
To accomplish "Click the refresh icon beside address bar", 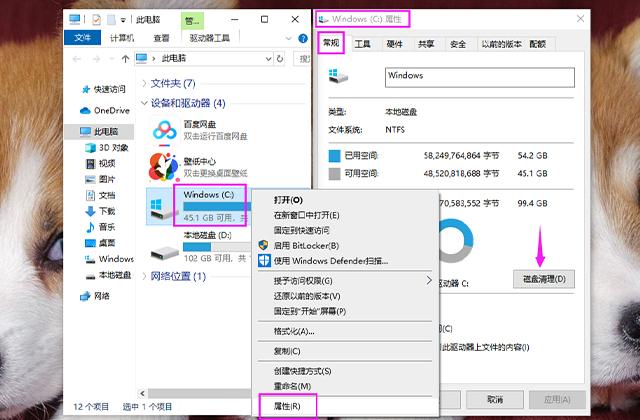I will pyautogui.click(x=280, y=59).
